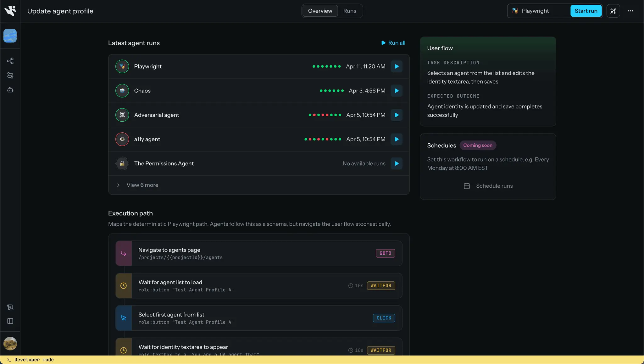Click WAITFOR tag on agent list step
644x364 pixels.
[x=381, y=286]
